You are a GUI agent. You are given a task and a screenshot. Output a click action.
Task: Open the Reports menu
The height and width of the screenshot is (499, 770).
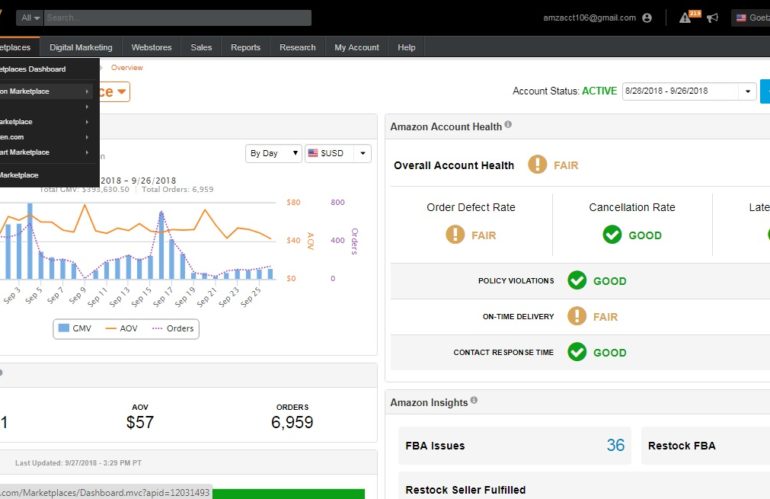click(x=245, y=47)
